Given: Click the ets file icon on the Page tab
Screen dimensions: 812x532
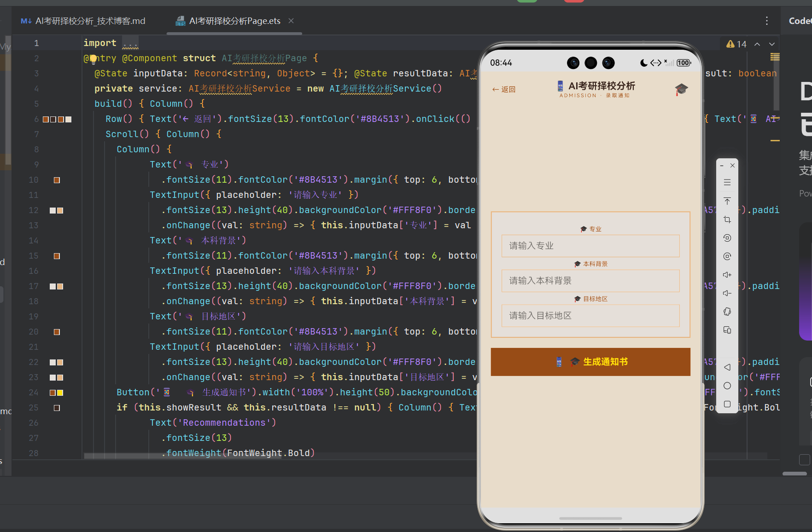Looking at the screenshot, I should 181,21.
